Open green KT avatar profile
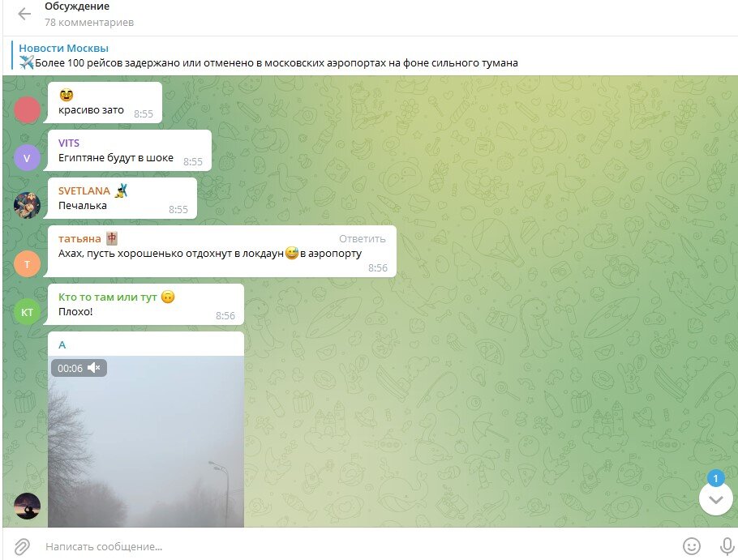The image size is (738, 560). (27, 312)
